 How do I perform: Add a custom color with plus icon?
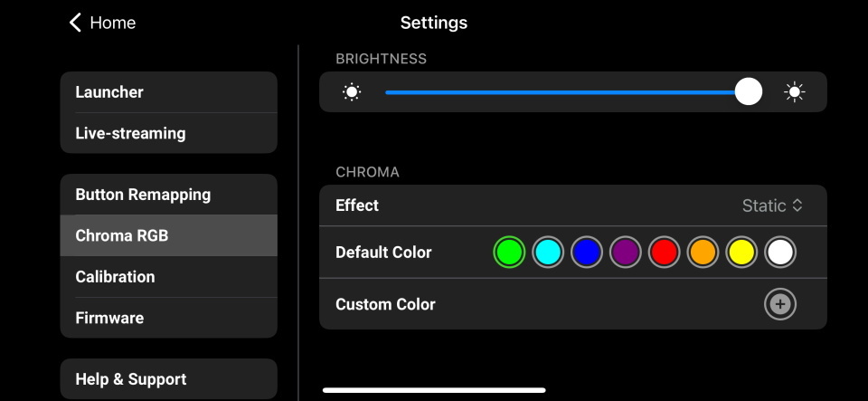pyautogui.click(x=779, y=305)
